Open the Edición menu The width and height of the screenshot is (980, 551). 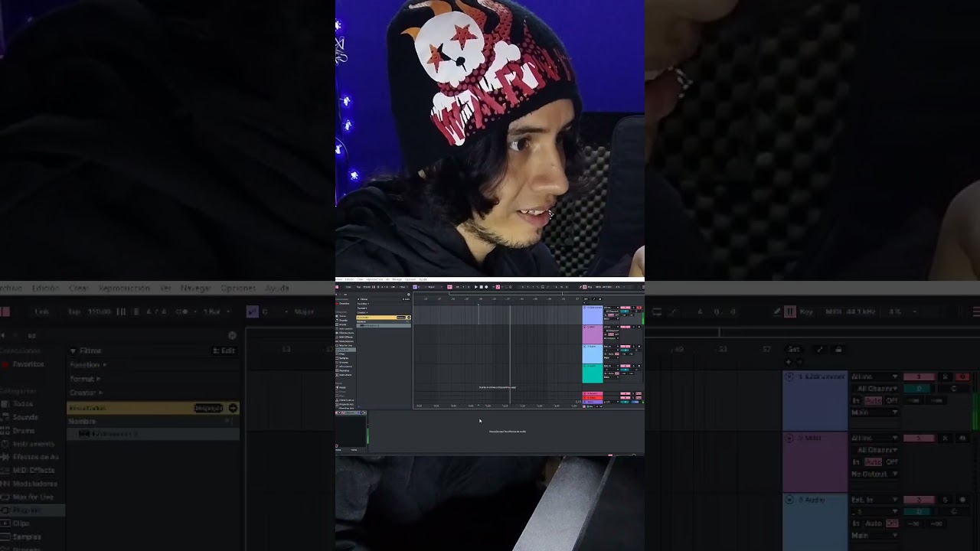pyautogui.click(x=349, y=279)
